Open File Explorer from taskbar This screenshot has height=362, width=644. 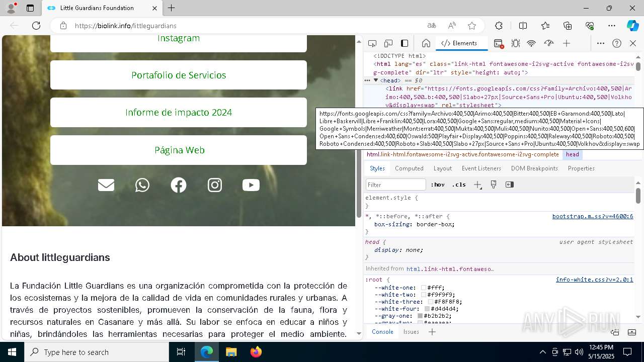(231, 352)
